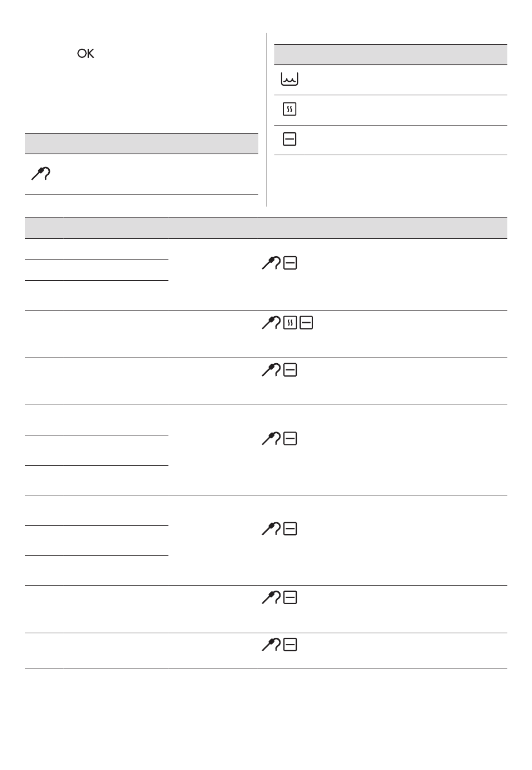
Task: Select the food probe icon in the third table row
Action: click(x=272, y=370)
